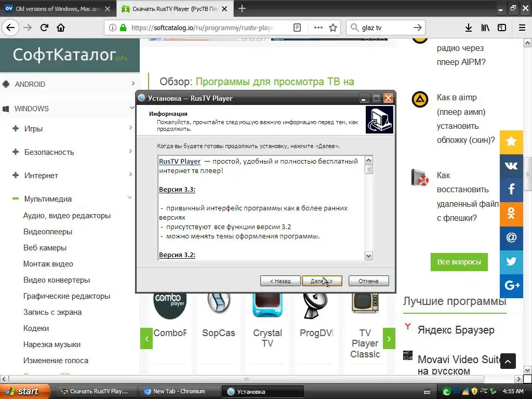Open 'Графические редакторы' subcategory

tap(67, 296)
